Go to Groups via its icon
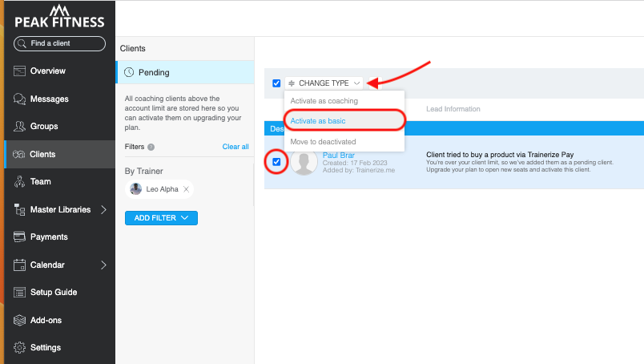Screen dimensions: 644x364 click(x=20, y=127)
